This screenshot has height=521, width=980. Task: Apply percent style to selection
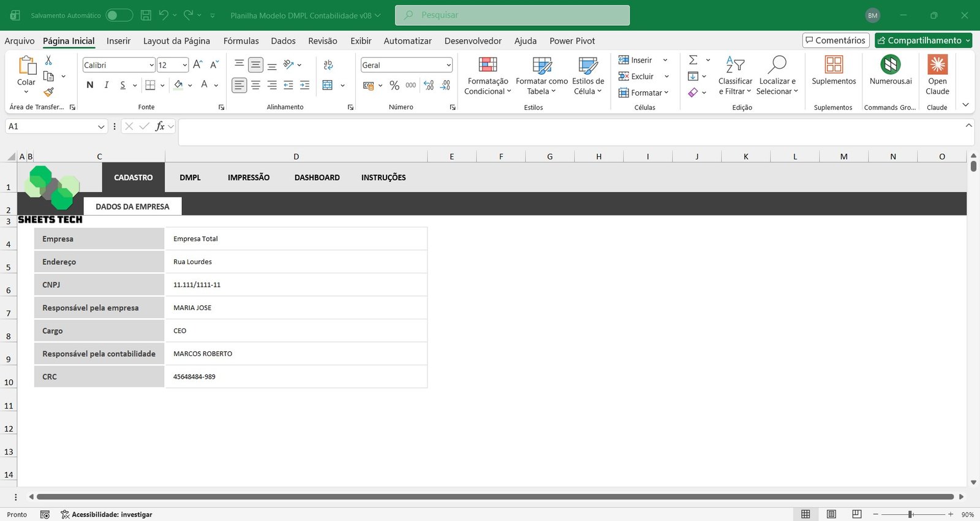point(394,86)
